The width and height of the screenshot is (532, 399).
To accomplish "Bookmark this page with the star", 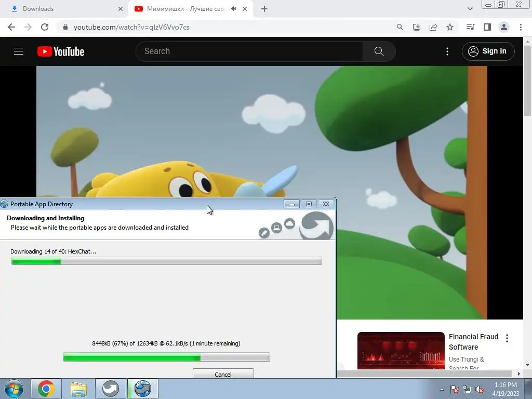I will 450,27.
